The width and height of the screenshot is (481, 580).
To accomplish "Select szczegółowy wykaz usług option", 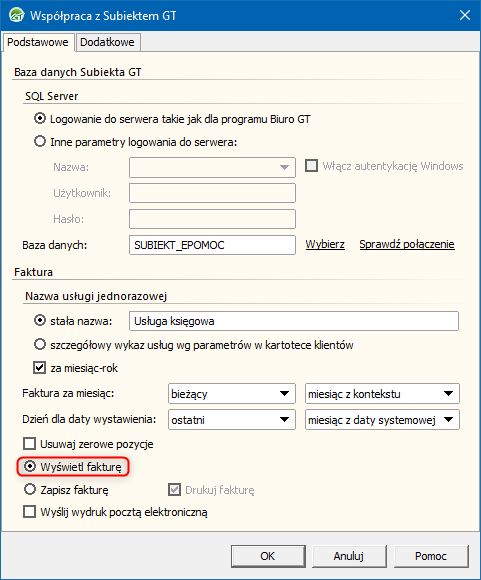I will click(x=40, y=344).
